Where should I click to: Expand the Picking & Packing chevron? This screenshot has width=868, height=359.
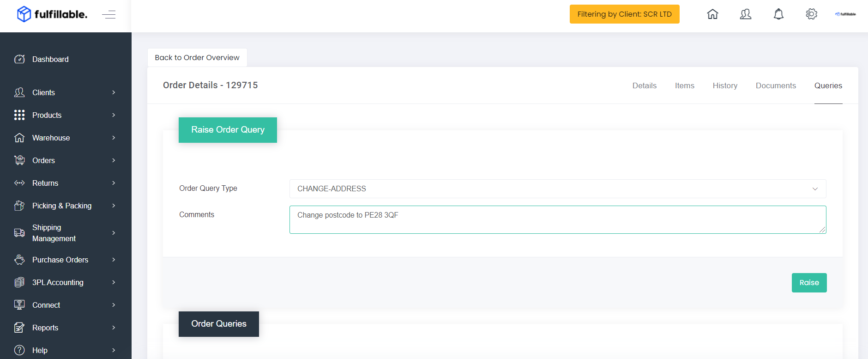114,206
